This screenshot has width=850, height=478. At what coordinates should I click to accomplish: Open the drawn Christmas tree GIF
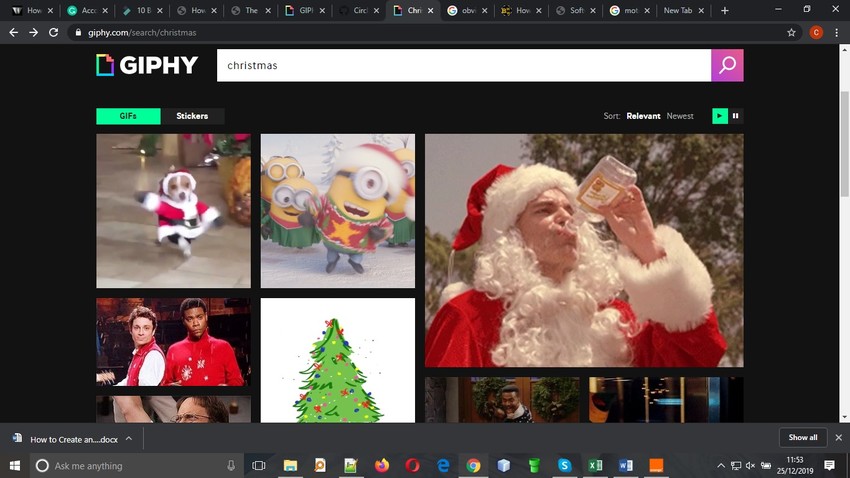338,360
